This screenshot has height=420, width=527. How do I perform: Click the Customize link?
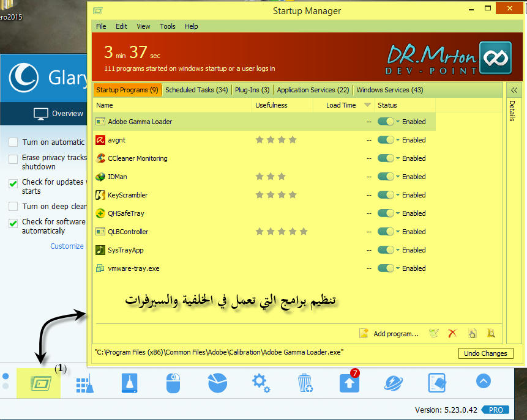[67, 246]
